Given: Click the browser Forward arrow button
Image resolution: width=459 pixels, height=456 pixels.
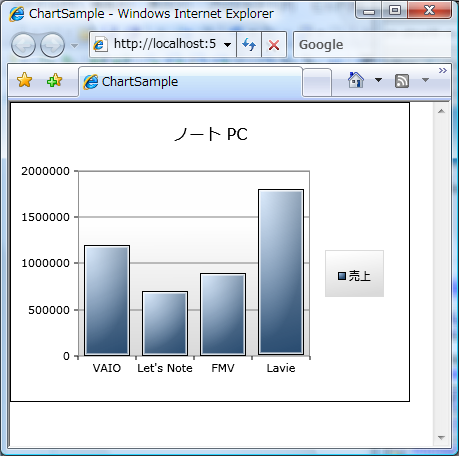Looking at the screenshot, I should [x=52, y=45].
